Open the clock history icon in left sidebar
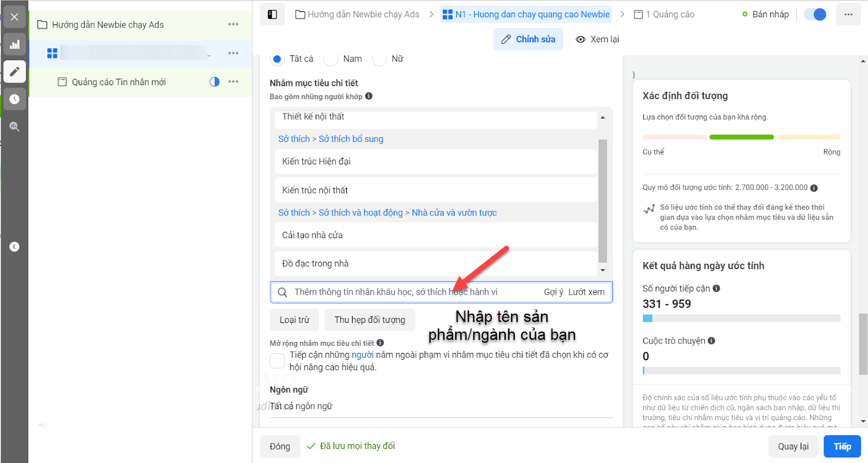This screenshot has height=463, width=868. (15, 99)
